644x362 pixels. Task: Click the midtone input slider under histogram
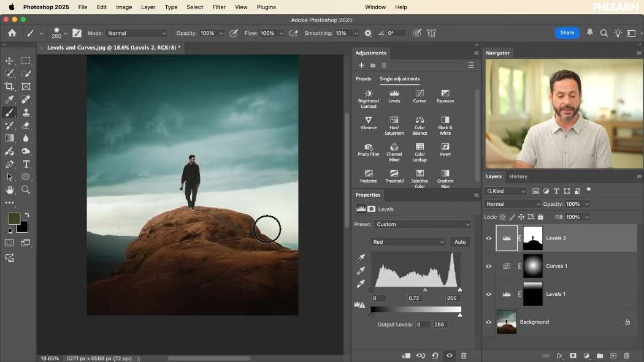[424, 290]
